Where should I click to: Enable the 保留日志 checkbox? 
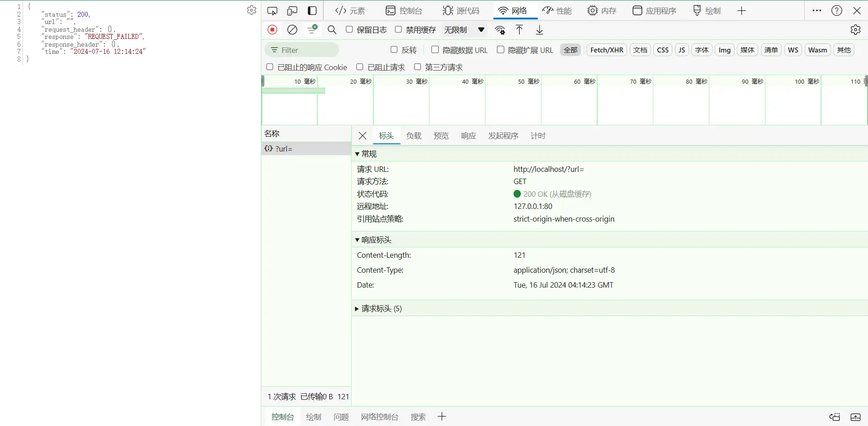(x=349, y=29)
